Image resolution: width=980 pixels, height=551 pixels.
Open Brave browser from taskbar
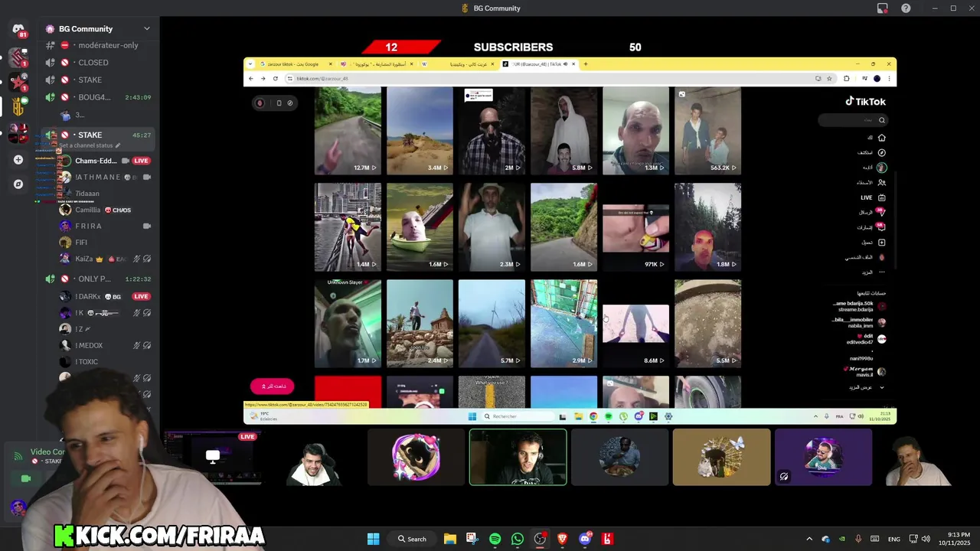coord(563,539)
